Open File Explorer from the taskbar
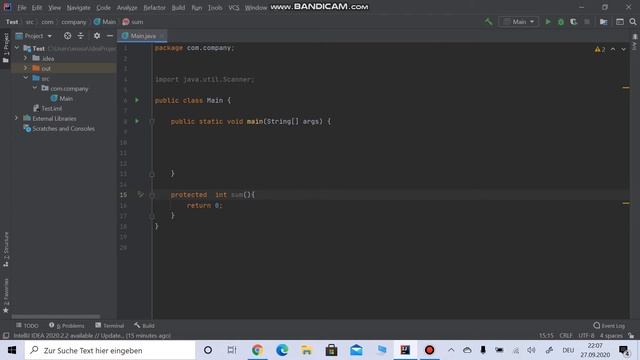The image size is (640, 360). (307, 350)
